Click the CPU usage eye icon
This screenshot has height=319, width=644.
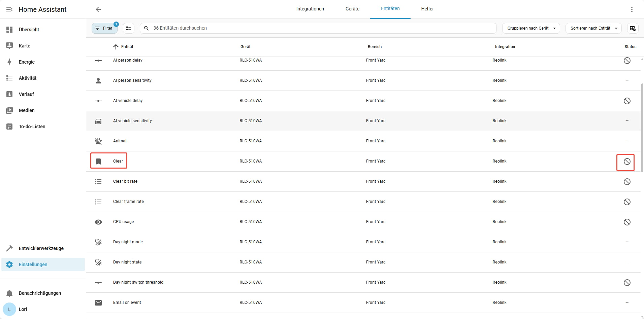tap(98, 222)
